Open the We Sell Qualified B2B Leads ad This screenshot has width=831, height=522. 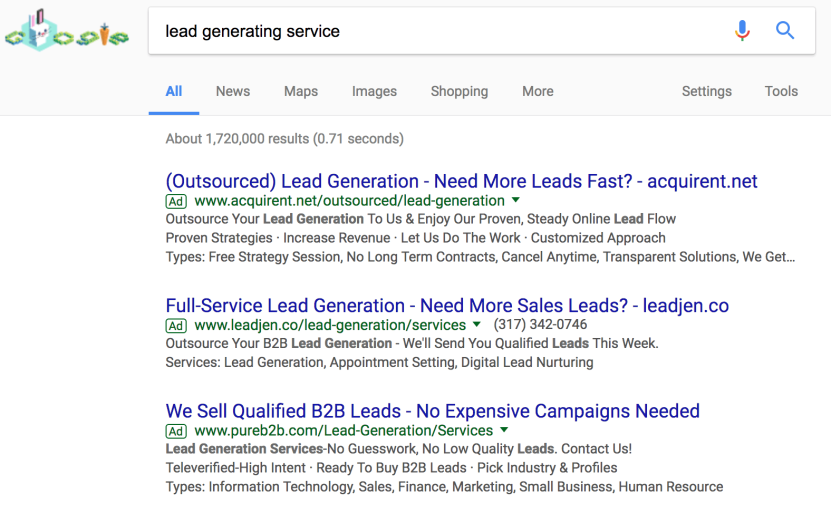432,411
